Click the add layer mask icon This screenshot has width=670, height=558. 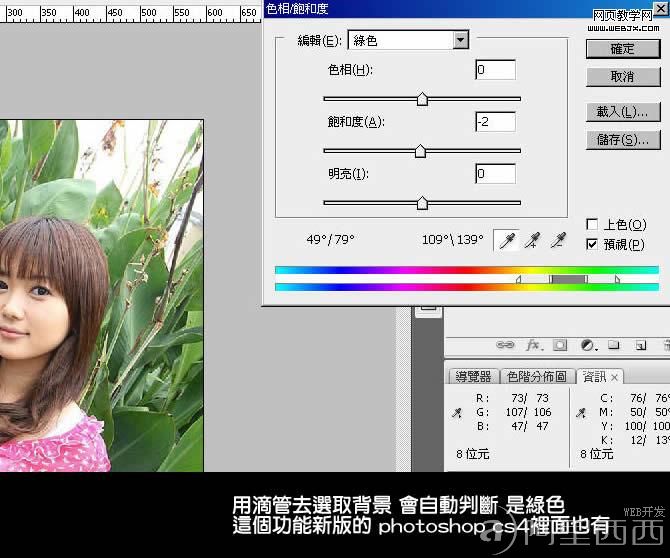(x=559, y=345)
